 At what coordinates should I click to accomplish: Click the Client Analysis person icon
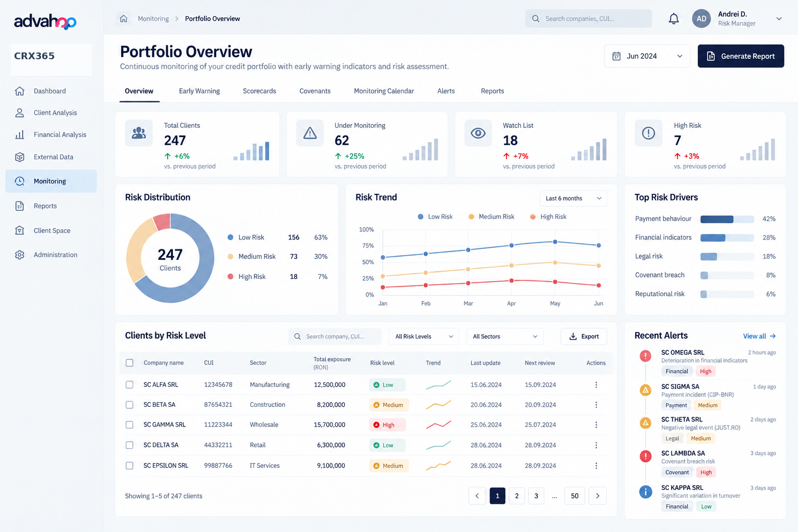coord(20,113)
